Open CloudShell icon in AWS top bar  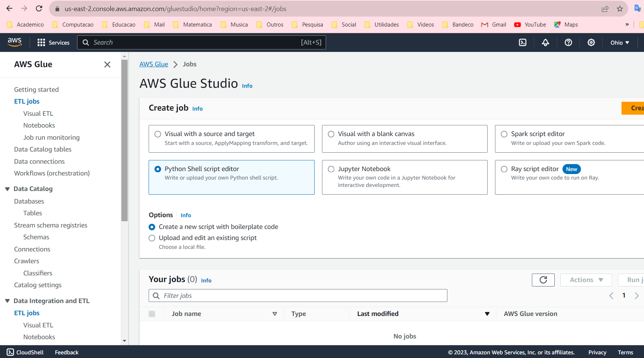(x=523, y=42)
